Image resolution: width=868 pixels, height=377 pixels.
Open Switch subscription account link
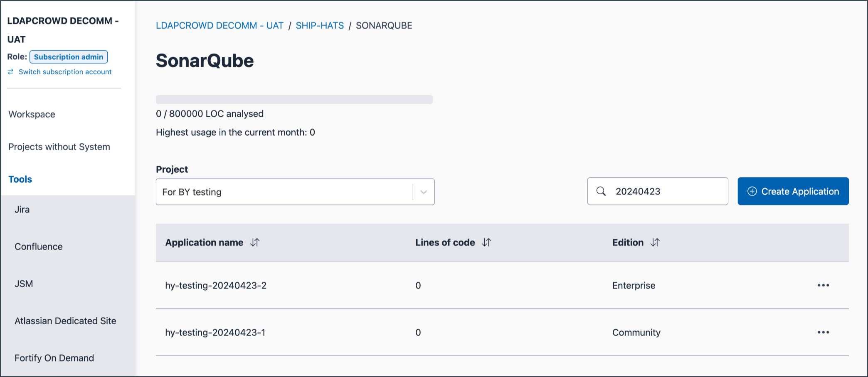click(65, 72)
